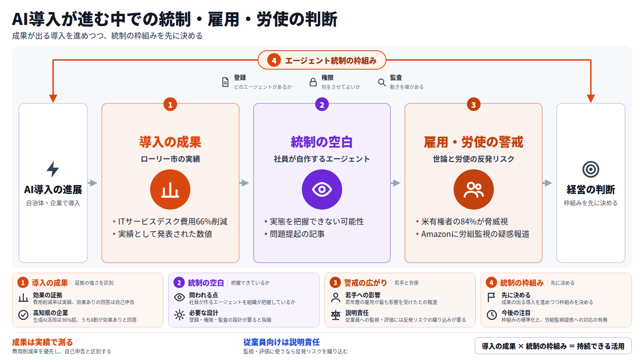
Task: Click the small bar chart icon beside 効果の証拠
Action: (23, 298)
